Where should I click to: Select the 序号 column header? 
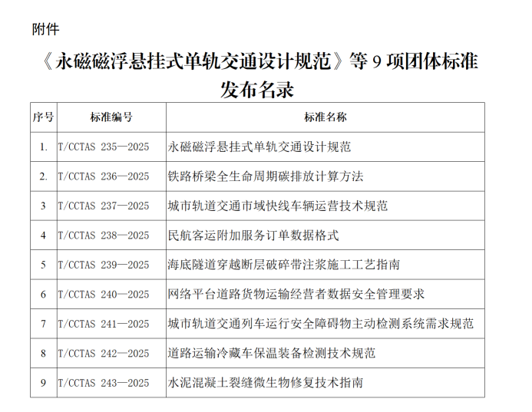point(43,117)
